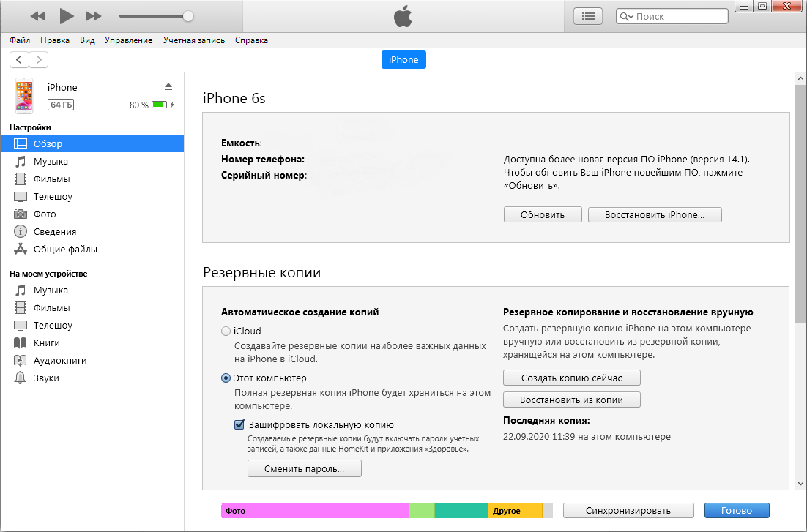Viewport: 807px width, 532px height.
Task: Open the list view button
Action: 588,16
